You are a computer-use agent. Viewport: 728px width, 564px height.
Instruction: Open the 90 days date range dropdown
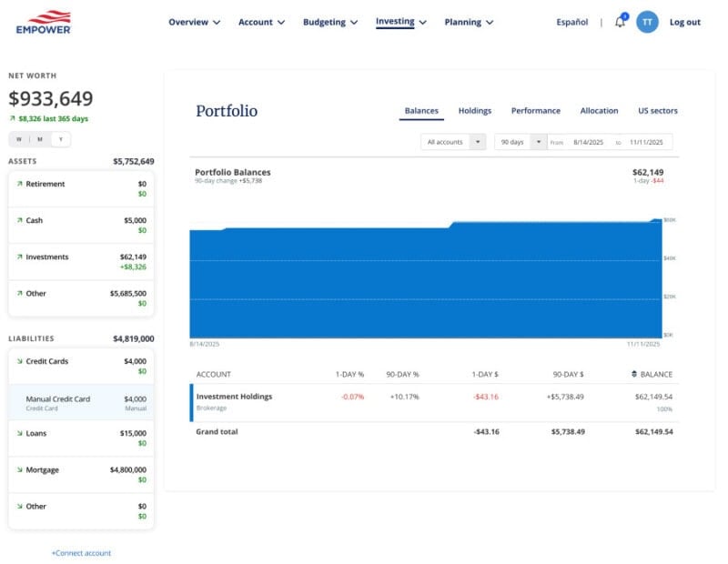(x=519, y=143)
